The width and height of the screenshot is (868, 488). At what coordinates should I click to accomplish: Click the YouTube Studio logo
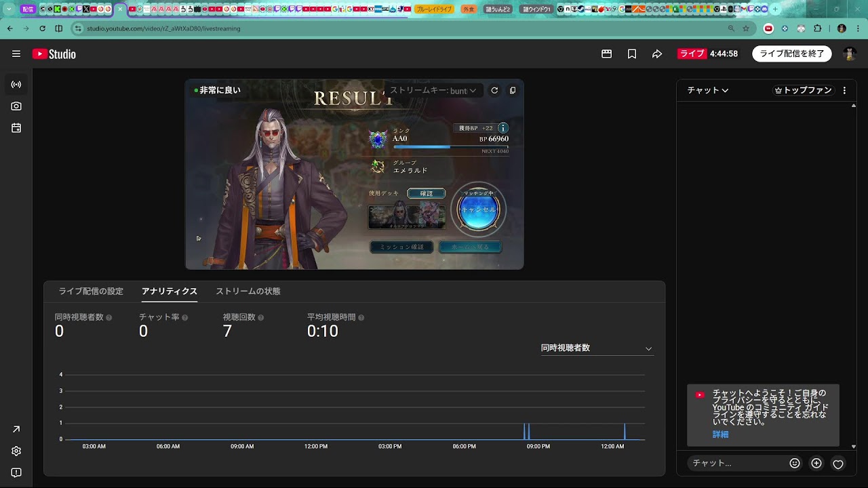54,54
